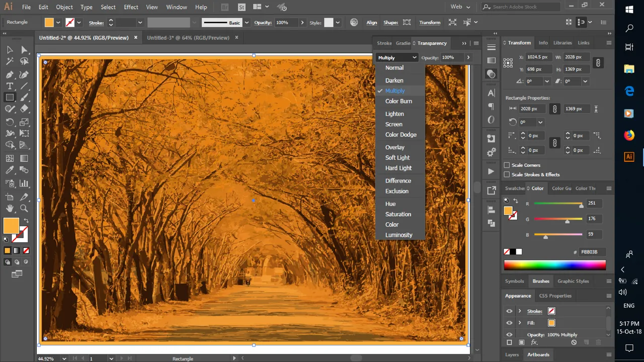This screenshot has width=644, height=362.
Task: Choose Overlay from blending mode list
Action: point(395,147)
